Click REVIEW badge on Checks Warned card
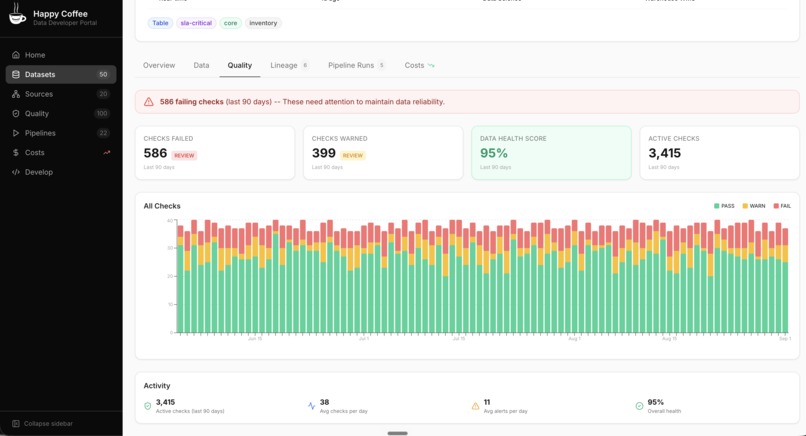806x436 pixels. pos(353,155)
